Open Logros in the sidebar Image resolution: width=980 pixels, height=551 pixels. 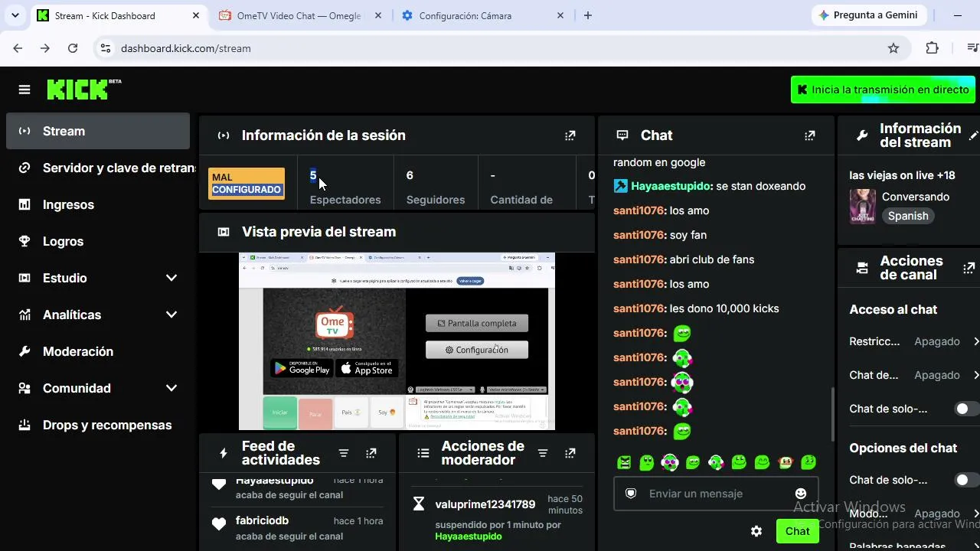[98, 241]
